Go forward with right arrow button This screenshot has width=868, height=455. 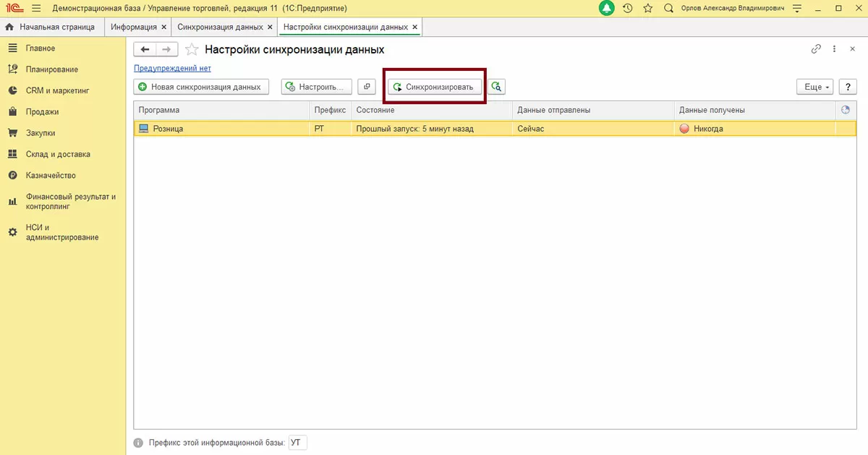click(x=166, y=49)
